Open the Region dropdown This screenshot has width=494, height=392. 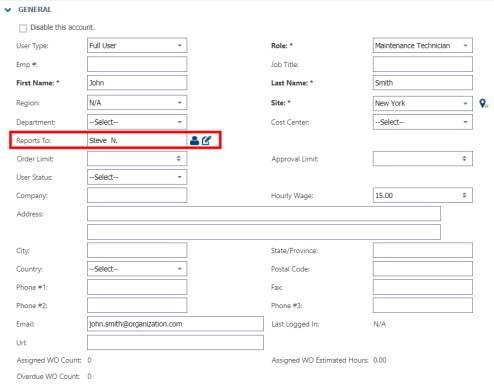(x=137, y=103)
